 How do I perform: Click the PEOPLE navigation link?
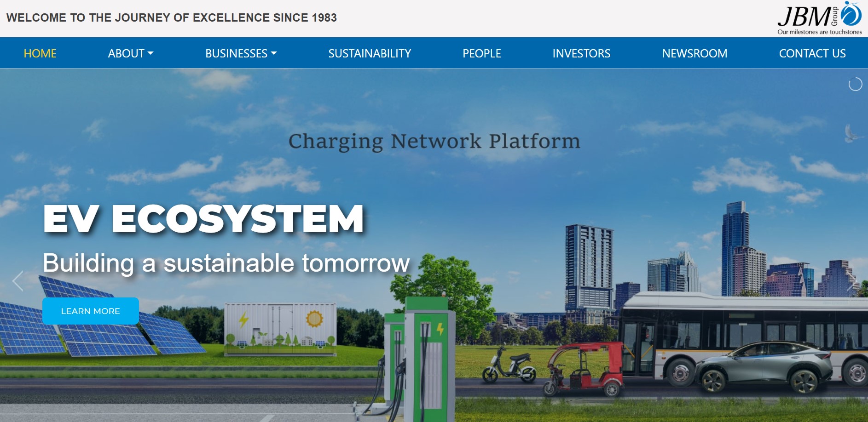coord(482,53)
